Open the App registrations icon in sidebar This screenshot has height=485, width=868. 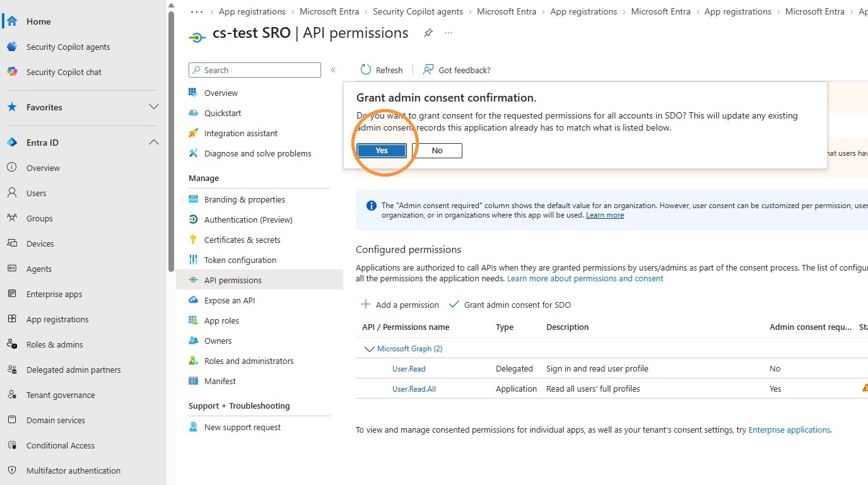pos(12,319)
